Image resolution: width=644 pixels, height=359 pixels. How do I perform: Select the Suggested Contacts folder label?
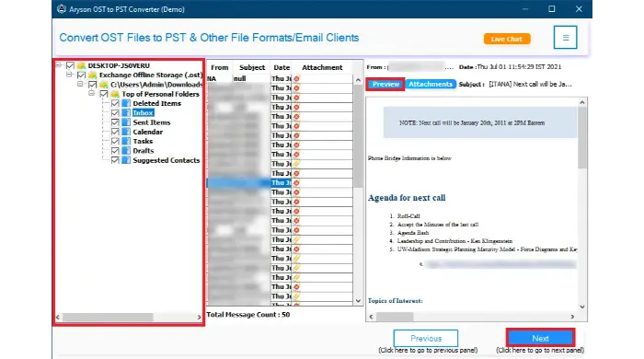167,160
